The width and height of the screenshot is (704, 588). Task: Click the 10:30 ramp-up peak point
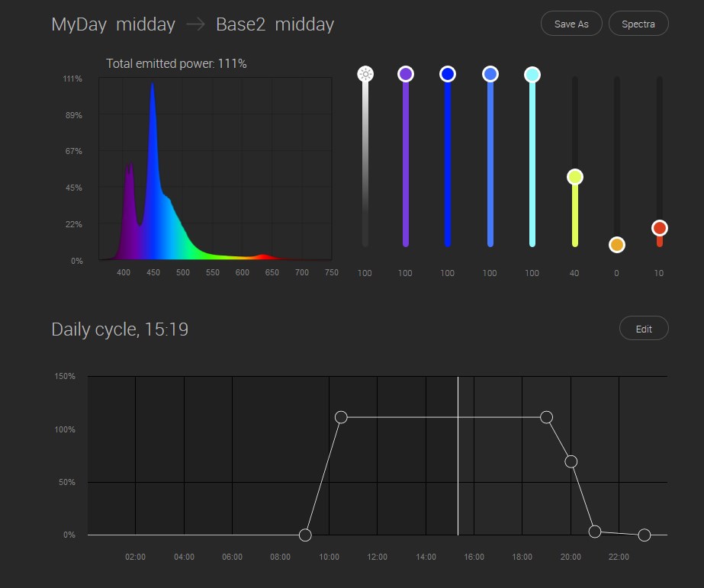point(341,417)
